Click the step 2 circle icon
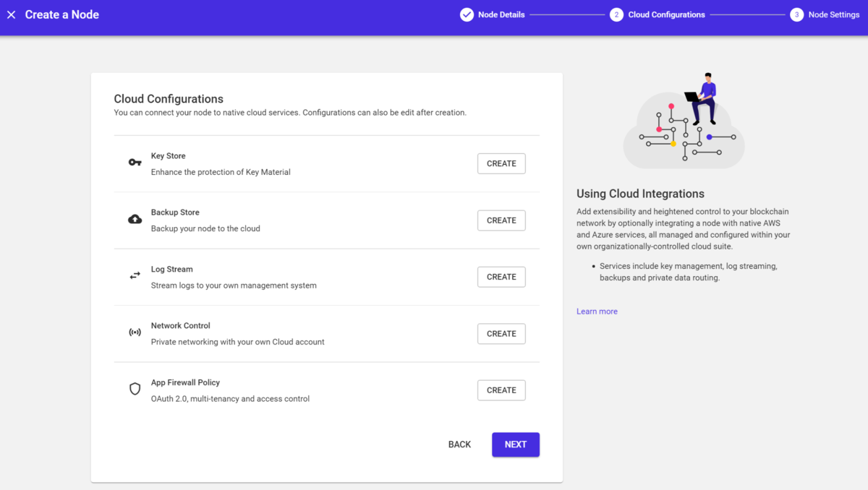Image resolution: width=868 pixels, height=490 pixels. click(616, 14)
